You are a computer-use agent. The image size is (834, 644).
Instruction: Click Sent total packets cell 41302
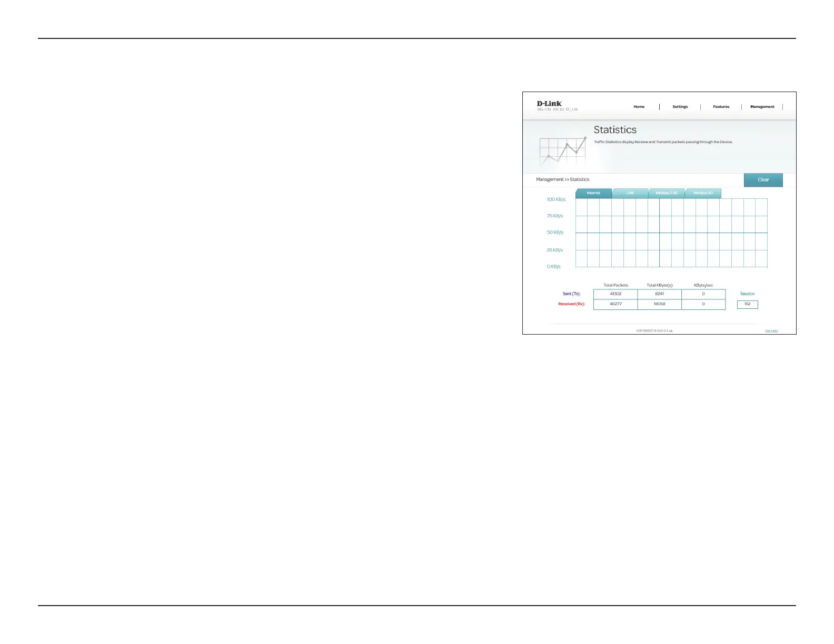click(615, 294)
